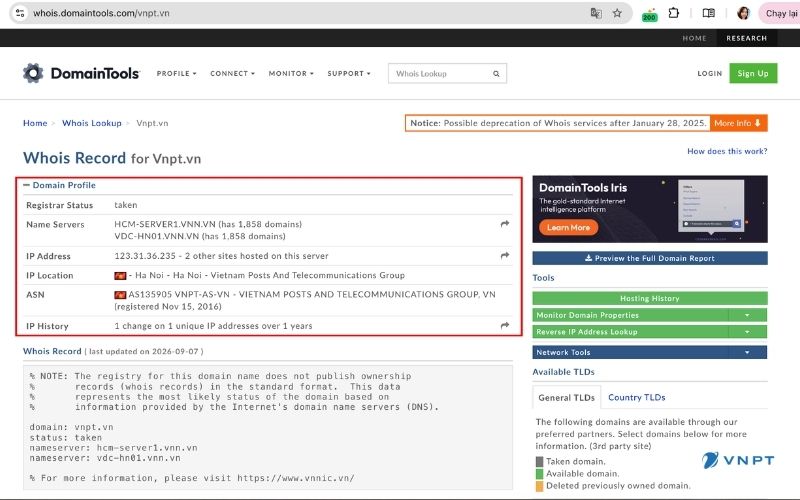Click Preview the Full Domain Report button
The width and height of the screenshot is (800, 500).
pos(649,258)
